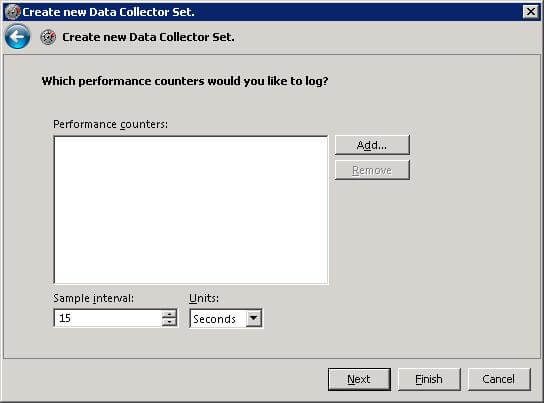Click the Remove button
544x403 pixels.
coord(372,170)
